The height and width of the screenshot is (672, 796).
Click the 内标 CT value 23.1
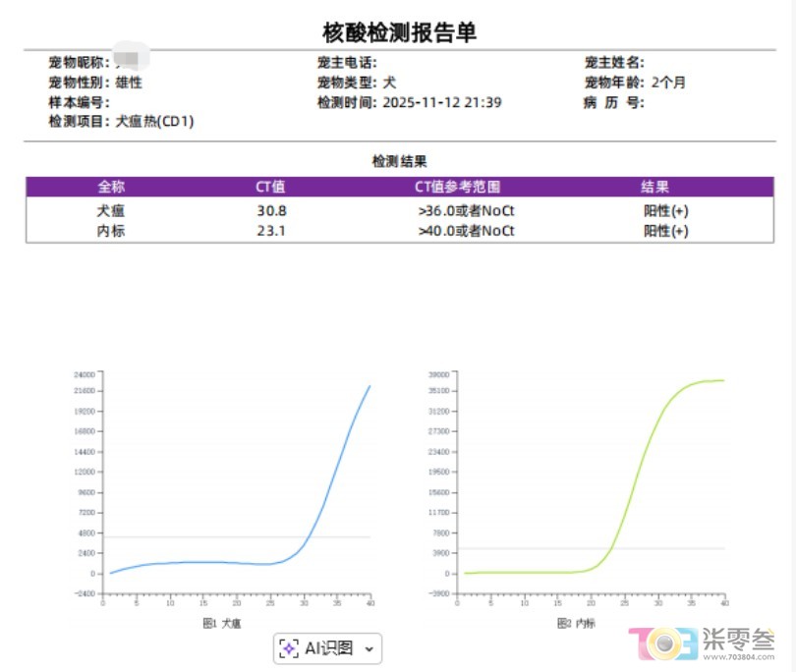[270, 231]
